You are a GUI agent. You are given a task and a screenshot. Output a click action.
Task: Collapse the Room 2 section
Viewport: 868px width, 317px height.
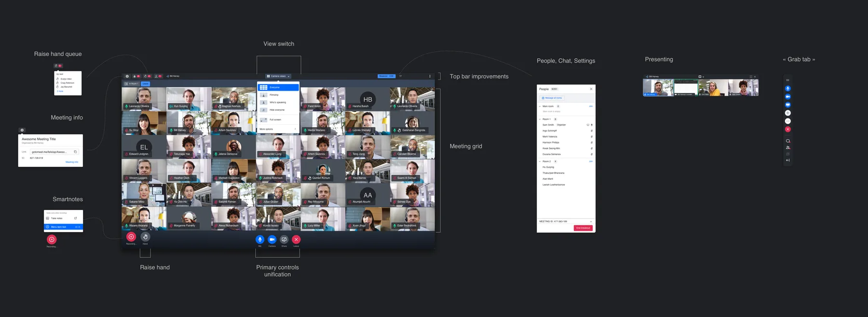click(x=540, y=161)
